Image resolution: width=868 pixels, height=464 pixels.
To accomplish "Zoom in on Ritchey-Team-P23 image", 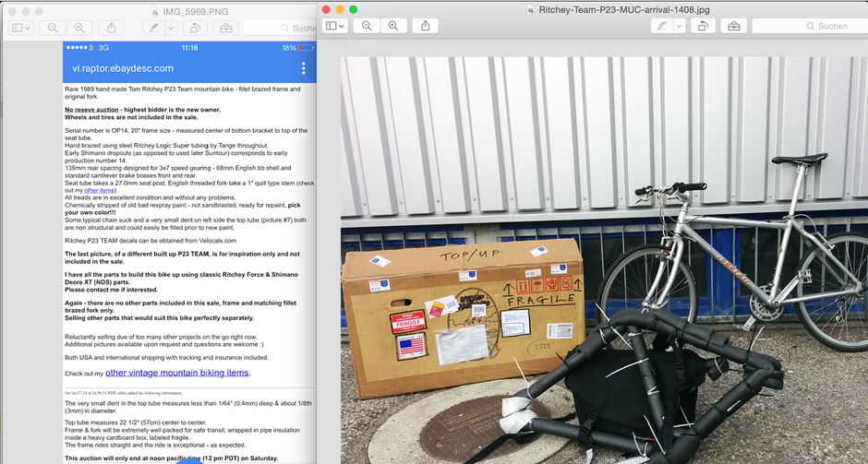I will (393, 26).
